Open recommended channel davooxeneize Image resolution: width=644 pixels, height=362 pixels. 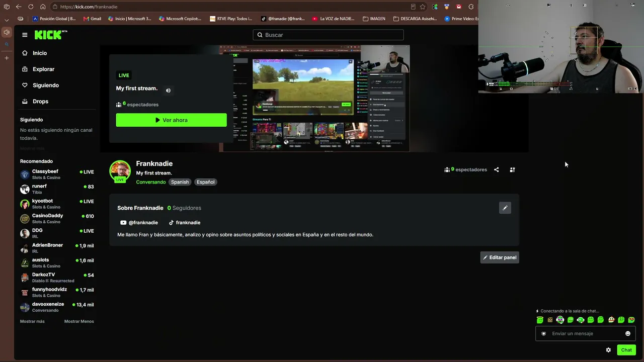click(57, 307)
